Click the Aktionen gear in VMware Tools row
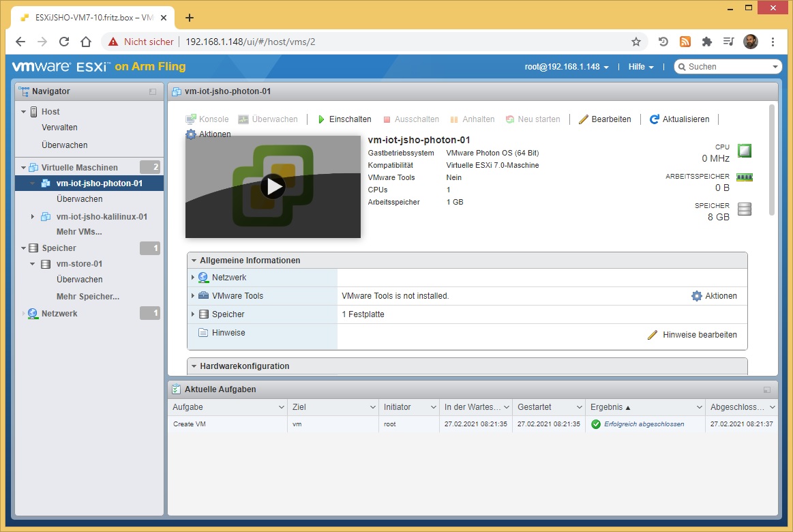 point(696,296)
